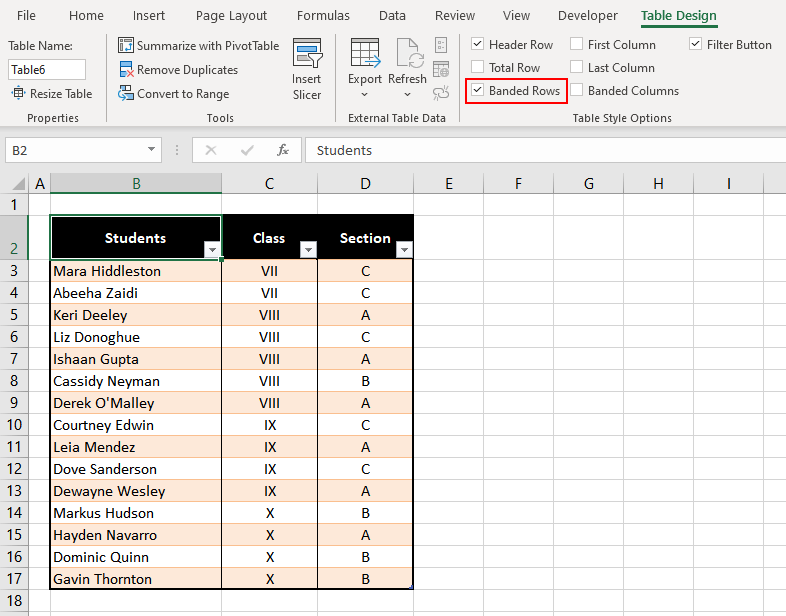This screenshot has width=786, height=616.
Task: Click the formula bar showing Students
Action: tap(545, 150)
